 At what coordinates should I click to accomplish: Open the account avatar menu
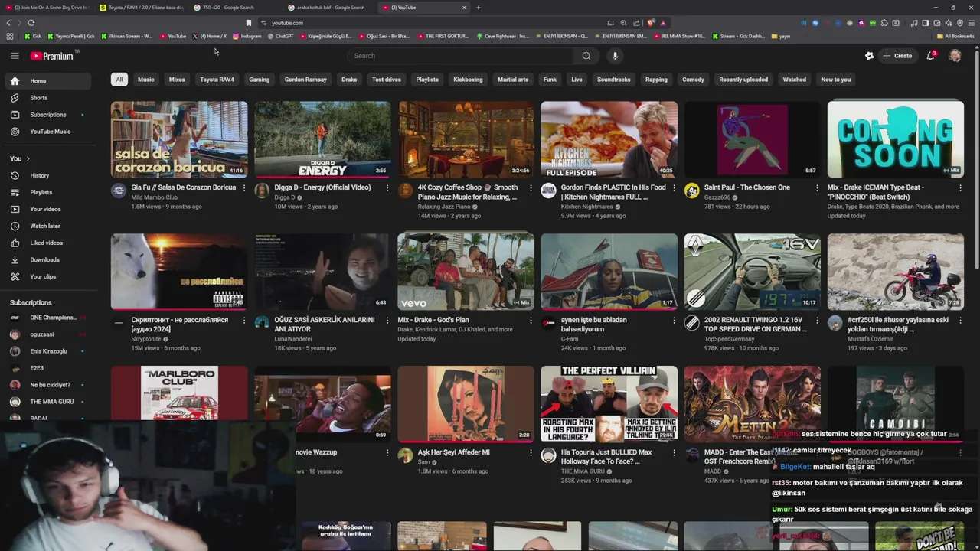tap(955, 56)
